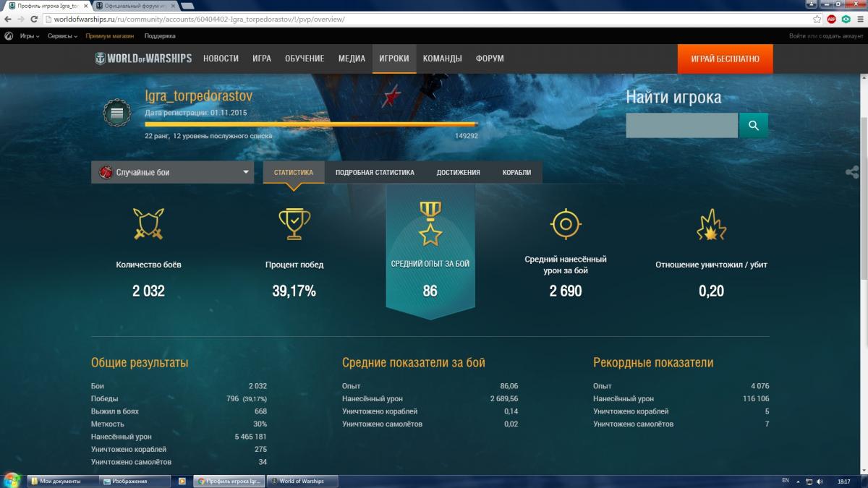Click the '39,17%' win rate value

pyautogui.click(x=294, y=291)
